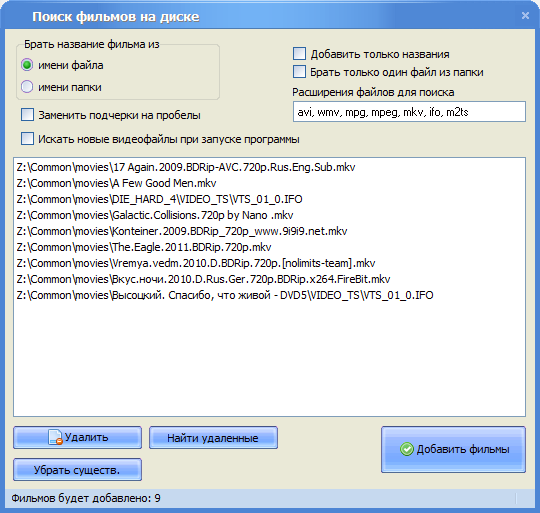Enable 'Брать только один файл из папки'
Image resolution: width=540 pixels, height=513 pixels.
pyautogui.click(x=299, y=72)
